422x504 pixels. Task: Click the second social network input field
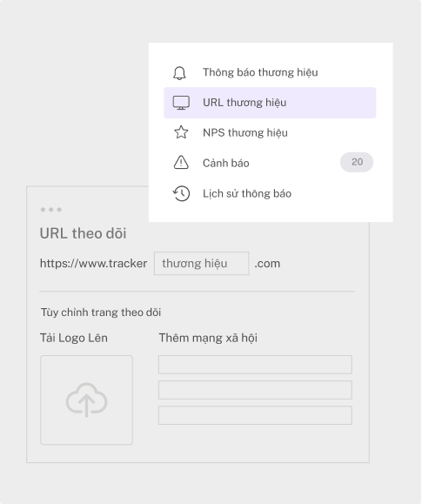(255, 390)
